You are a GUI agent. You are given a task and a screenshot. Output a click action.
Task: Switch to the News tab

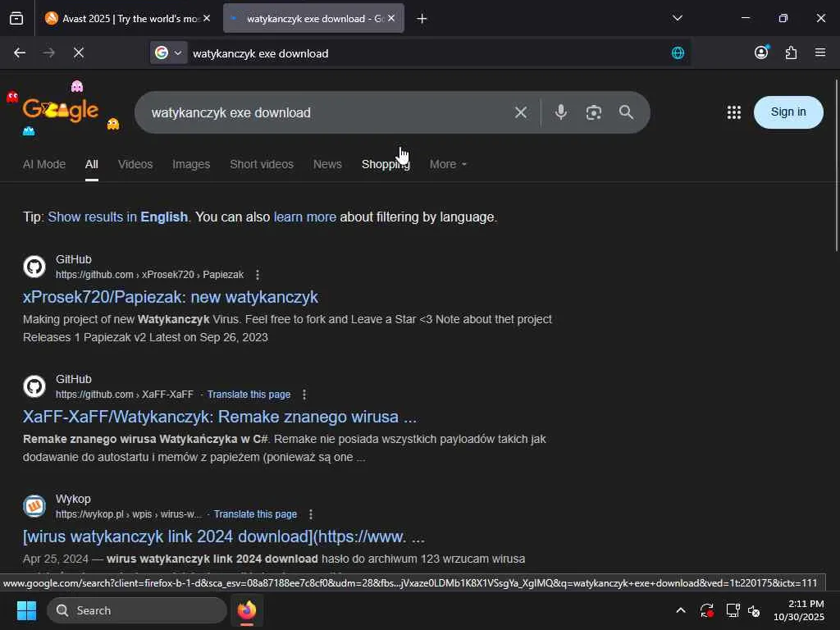coord(327,164)
